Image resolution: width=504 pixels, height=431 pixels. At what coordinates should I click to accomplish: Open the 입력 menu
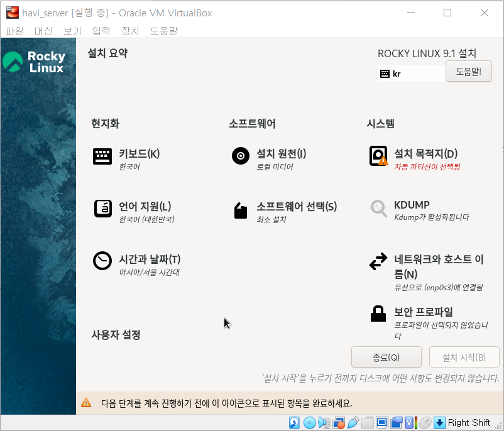(101, 31)
